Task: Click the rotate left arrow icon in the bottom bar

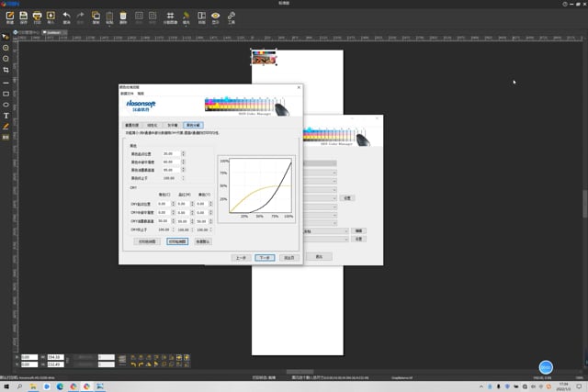Action: [133, 364]
